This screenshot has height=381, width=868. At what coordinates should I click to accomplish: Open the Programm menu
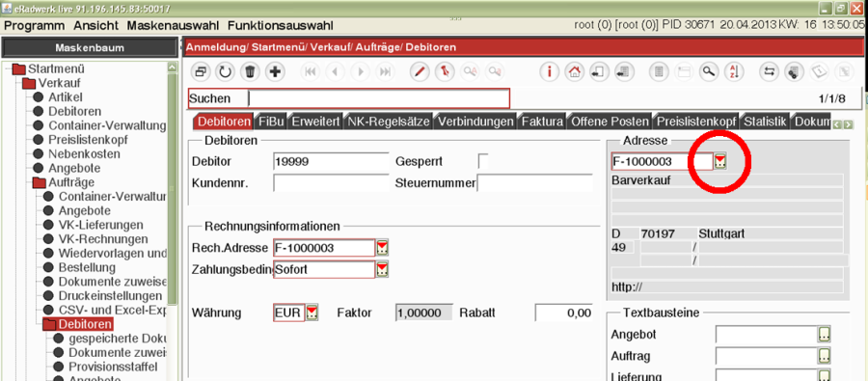pos(35,25)
